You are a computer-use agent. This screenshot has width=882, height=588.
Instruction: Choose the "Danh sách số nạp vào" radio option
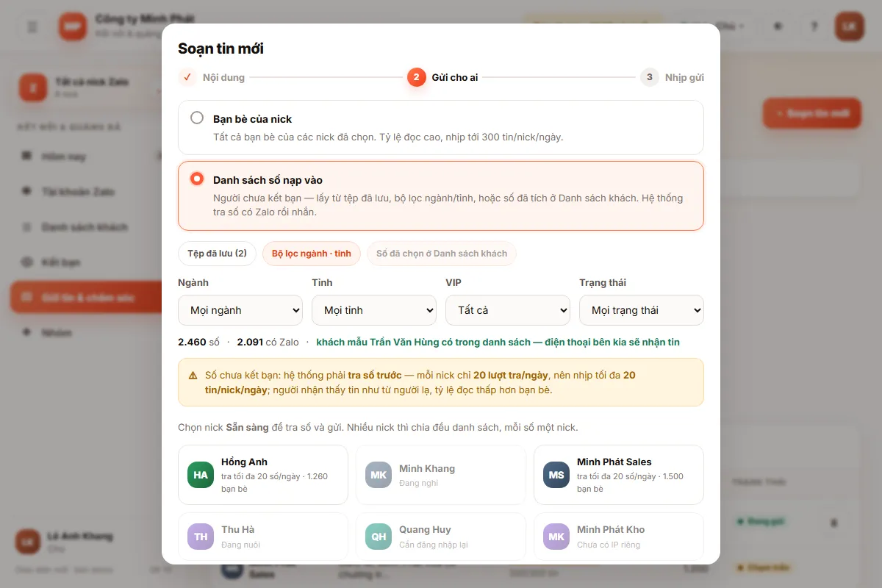(197, 179)
